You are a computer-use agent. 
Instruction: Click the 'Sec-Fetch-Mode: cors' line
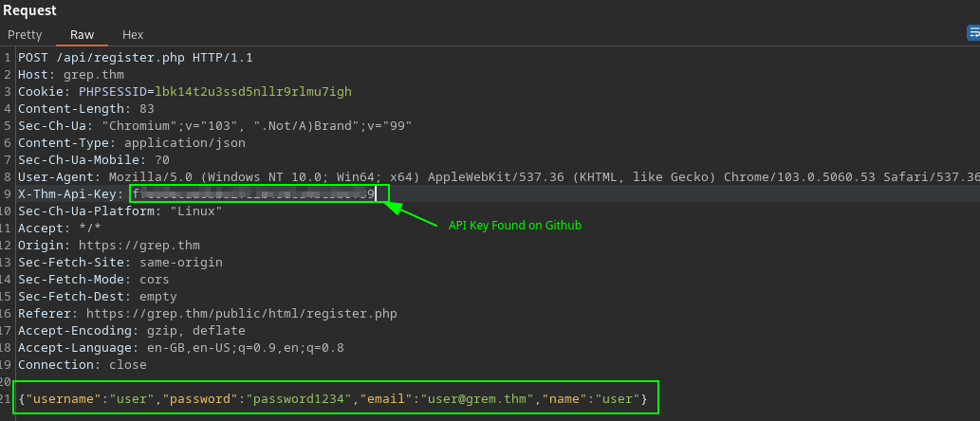coord(94,279)
